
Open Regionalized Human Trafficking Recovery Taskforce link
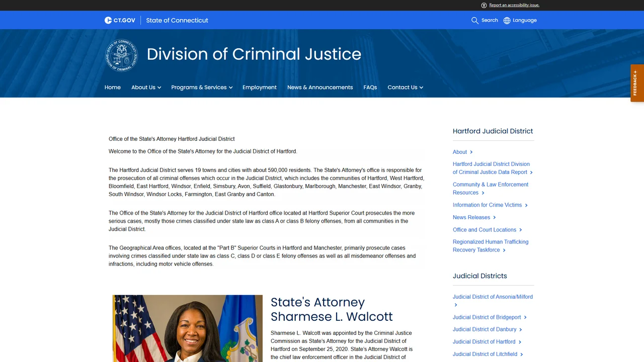point(491,246)
